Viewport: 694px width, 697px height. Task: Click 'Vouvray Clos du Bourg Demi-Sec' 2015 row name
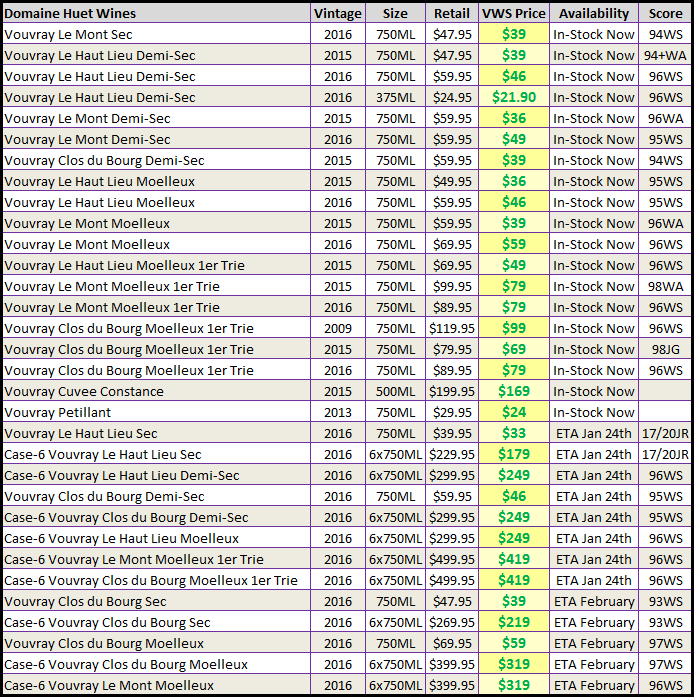click(x=104, y=160)
